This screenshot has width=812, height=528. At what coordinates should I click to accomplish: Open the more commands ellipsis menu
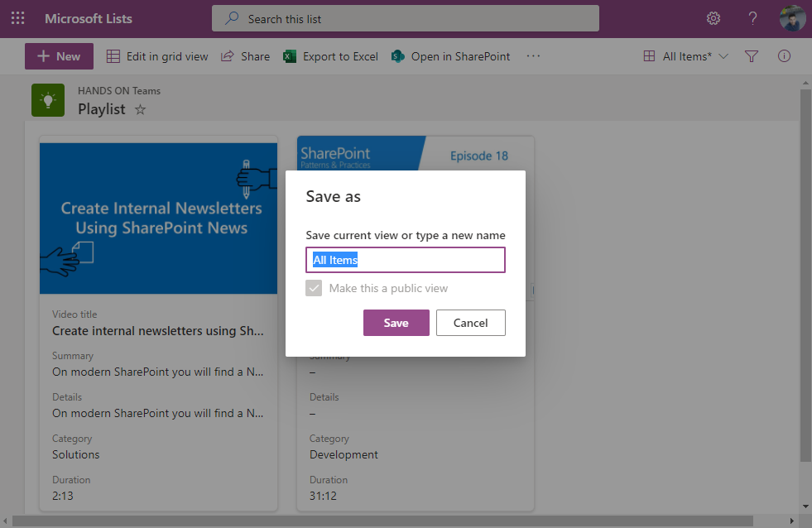pyautogui.click(x=533, y=56)
